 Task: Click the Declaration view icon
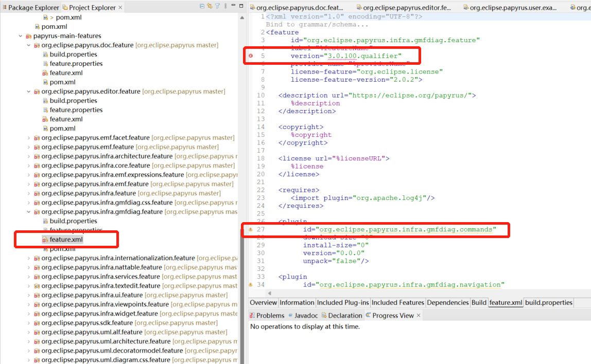(x=324, y=316)
